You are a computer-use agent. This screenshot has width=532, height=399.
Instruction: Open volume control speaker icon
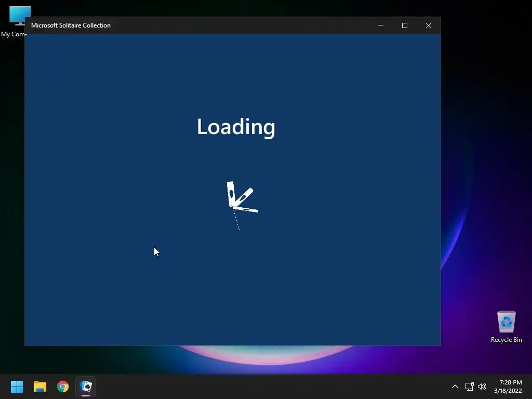(482, 387)
